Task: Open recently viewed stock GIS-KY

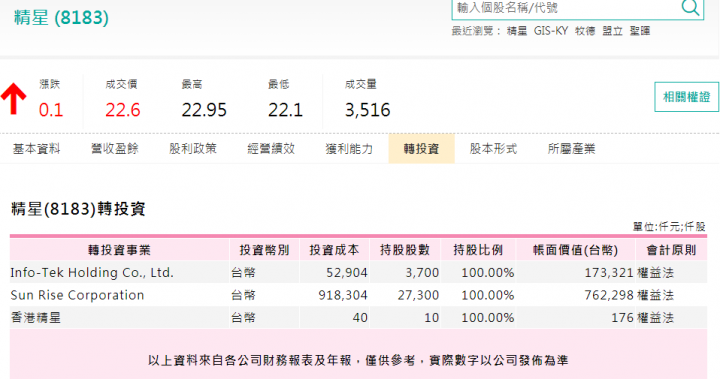Action: click(551, 31)
